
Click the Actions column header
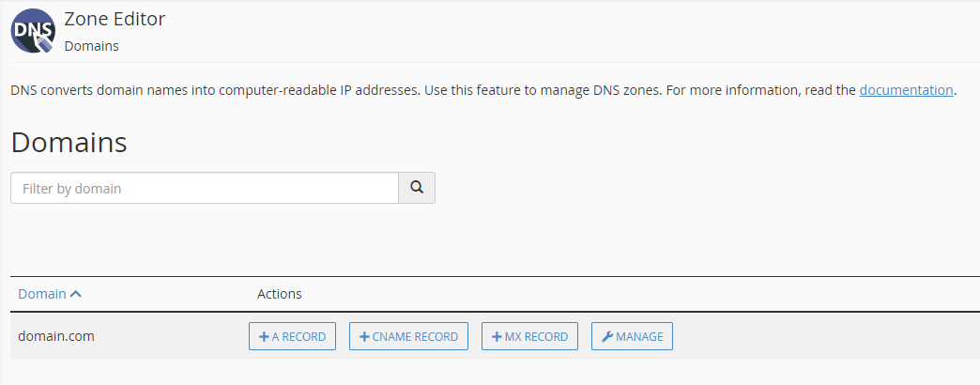tap(280, 294)
